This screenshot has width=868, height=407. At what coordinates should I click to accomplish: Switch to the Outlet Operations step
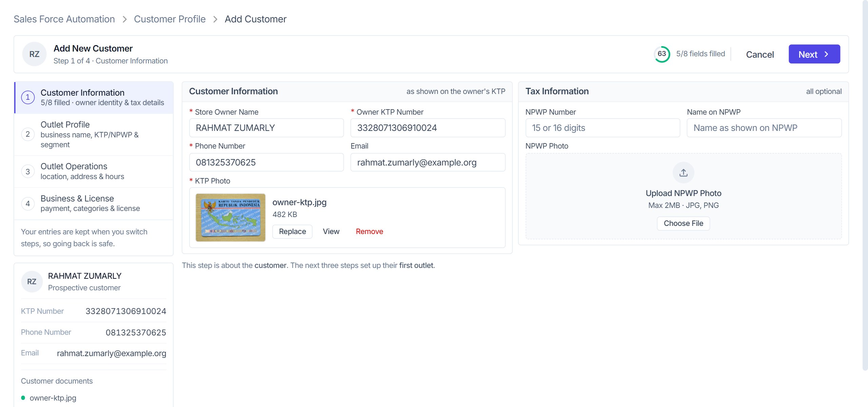point(94,172)
